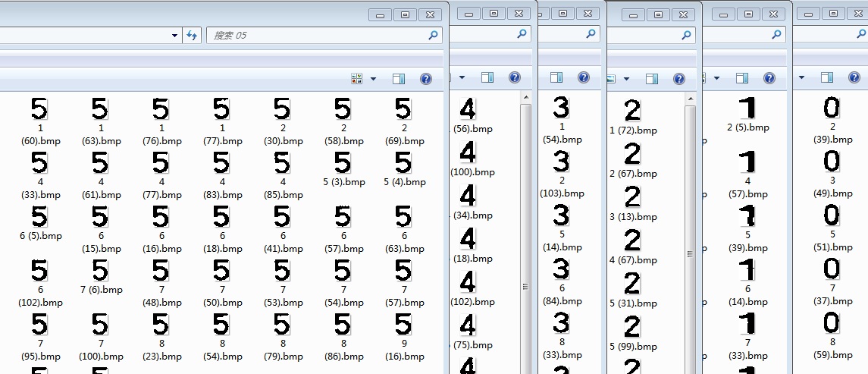868x374 pixels.
Task: Click the file name 5 (4).bmp
Action: pyautogui.click(x=405, y=182)
